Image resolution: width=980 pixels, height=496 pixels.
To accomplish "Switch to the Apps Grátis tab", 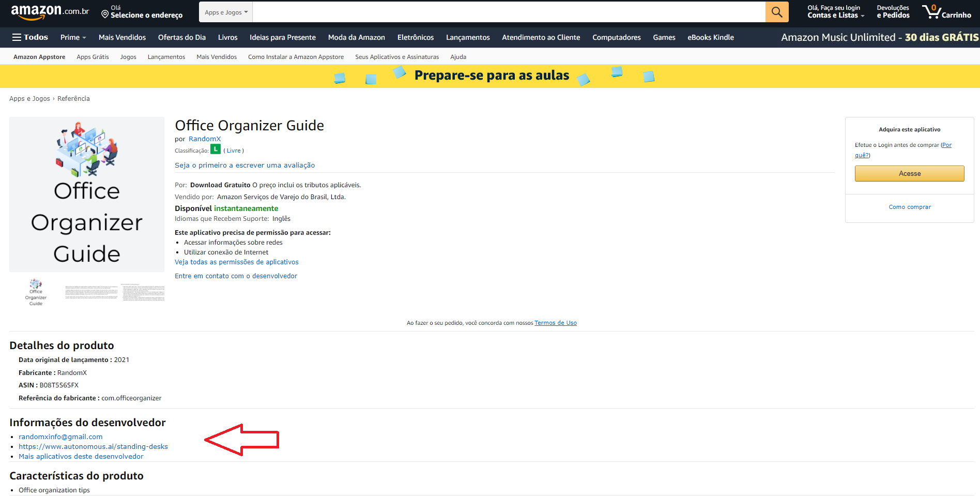I will (x=93, y=57).
